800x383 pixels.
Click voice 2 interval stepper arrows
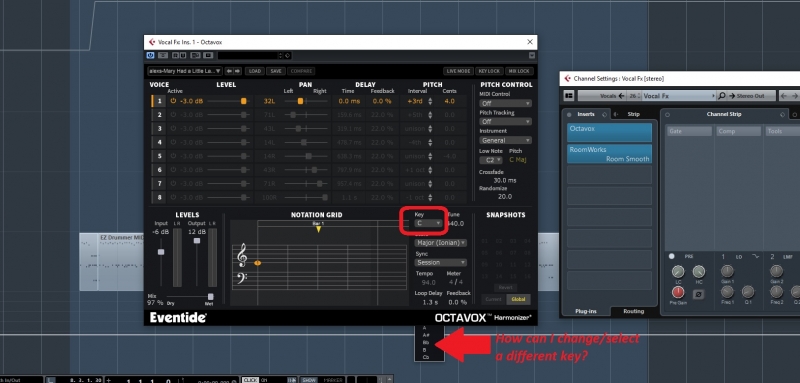pyautogui.click(x=430, y=115)
